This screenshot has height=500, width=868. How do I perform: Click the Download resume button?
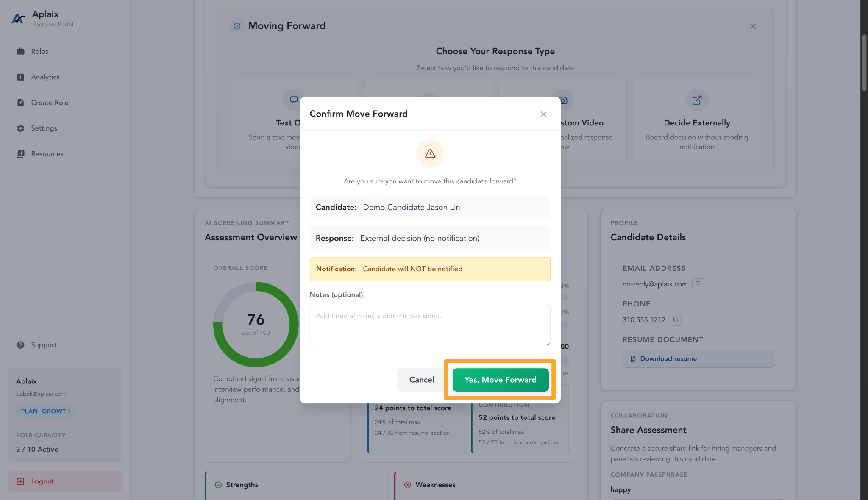pyautogui.click(x=698, y=359)
